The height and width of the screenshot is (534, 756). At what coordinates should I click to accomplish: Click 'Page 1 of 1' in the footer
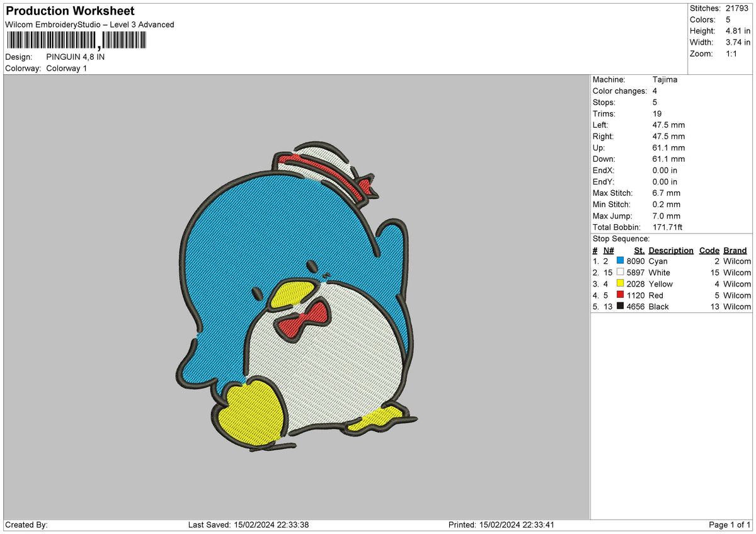[x=730, y=525]
